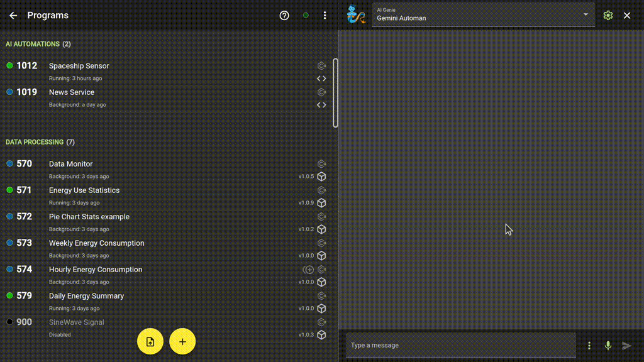Click the yellow import file button

coord(150,341)
